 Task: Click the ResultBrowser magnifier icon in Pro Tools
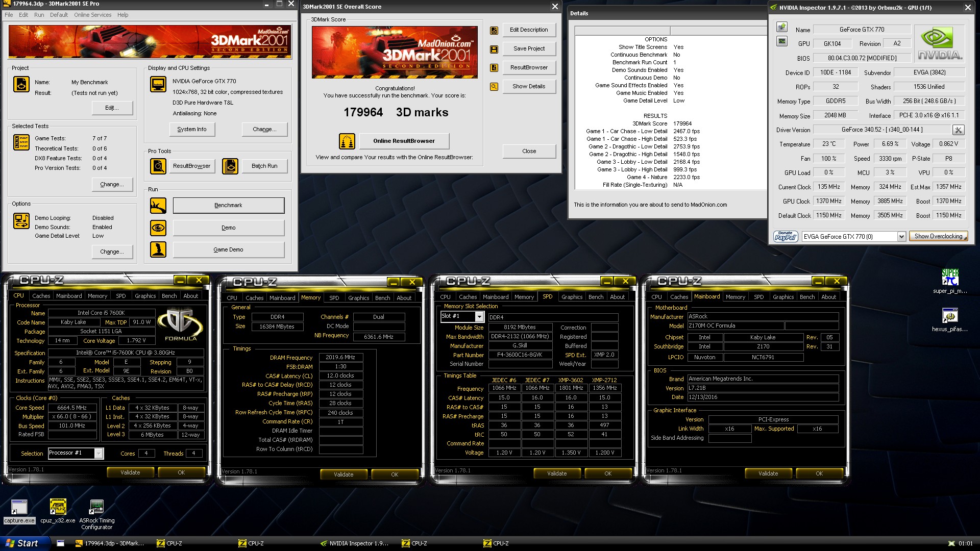[x=158, y=166]
